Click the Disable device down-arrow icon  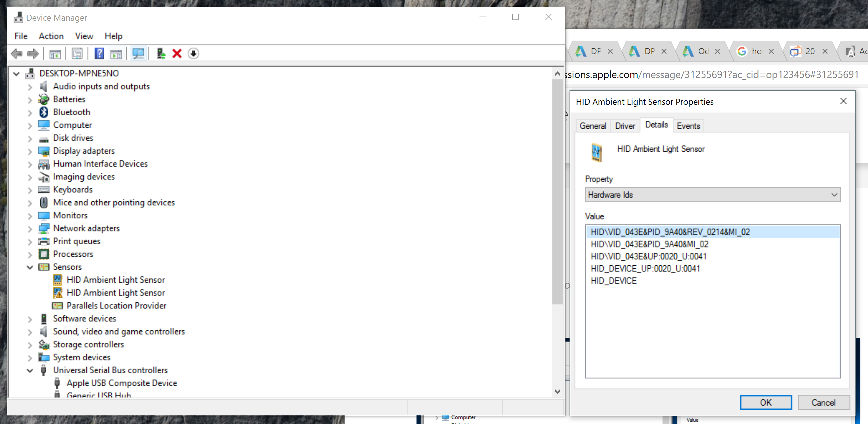[x=193, y=54]
